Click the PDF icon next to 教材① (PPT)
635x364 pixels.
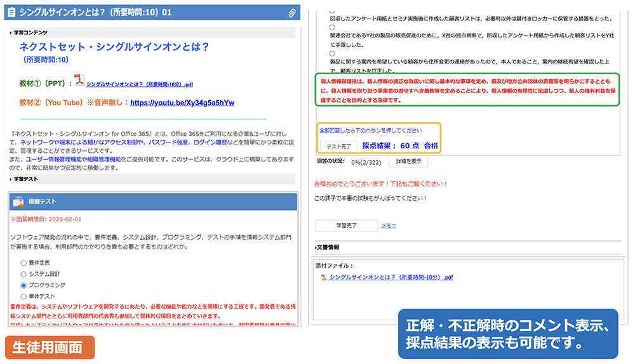pos(79,80)
